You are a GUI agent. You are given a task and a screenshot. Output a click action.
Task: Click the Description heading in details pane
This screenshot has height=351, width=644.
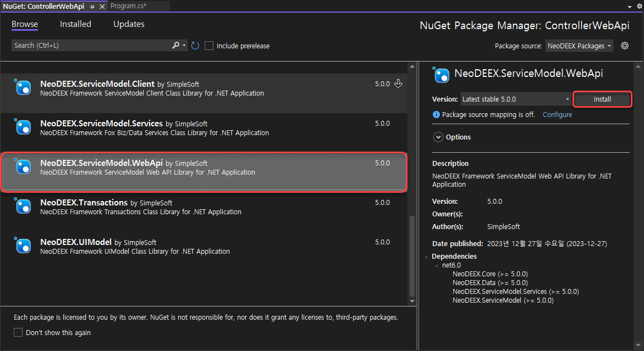coord(450,164)
